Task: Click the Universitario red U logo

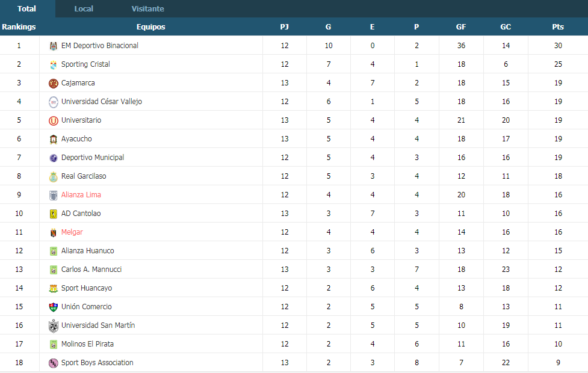Action: (53, 120)
